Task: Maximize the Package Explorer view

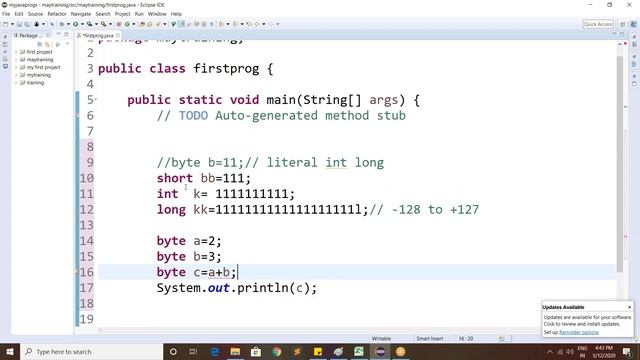Action: pos(66,34)
